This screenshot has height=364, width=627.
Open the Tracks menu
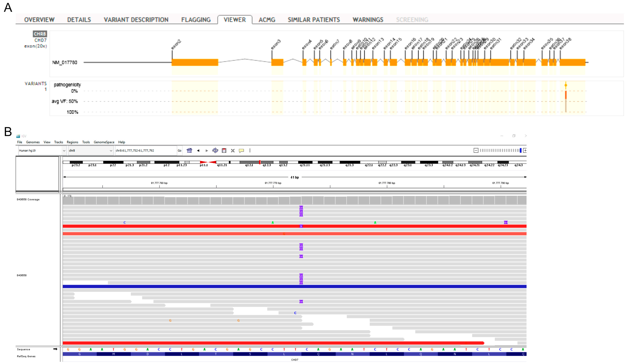tap(58, 142)
